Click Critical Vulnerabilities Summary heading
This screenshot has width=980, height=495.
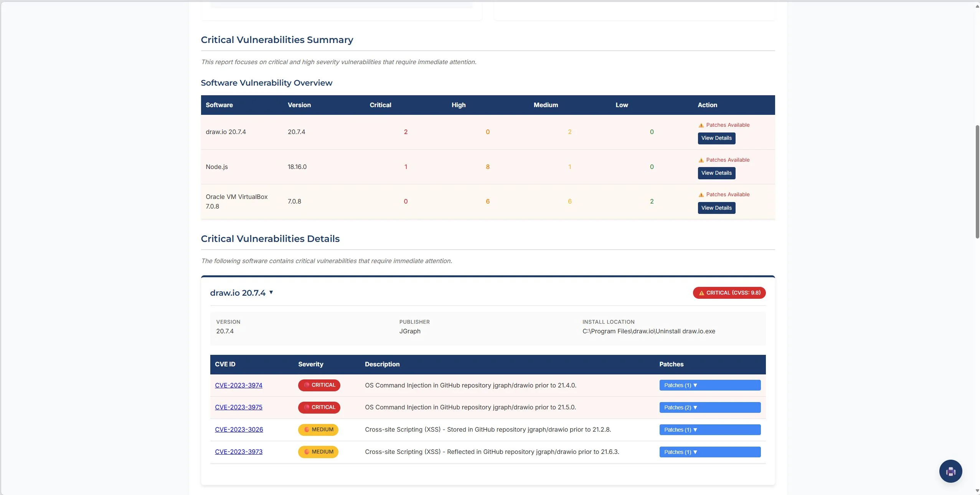tap(277, 40)
